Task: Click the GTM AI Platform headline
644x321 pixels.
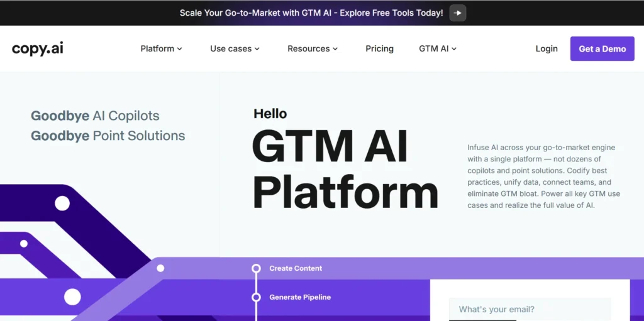Action: pyautogui.click(x=345, y=170)
